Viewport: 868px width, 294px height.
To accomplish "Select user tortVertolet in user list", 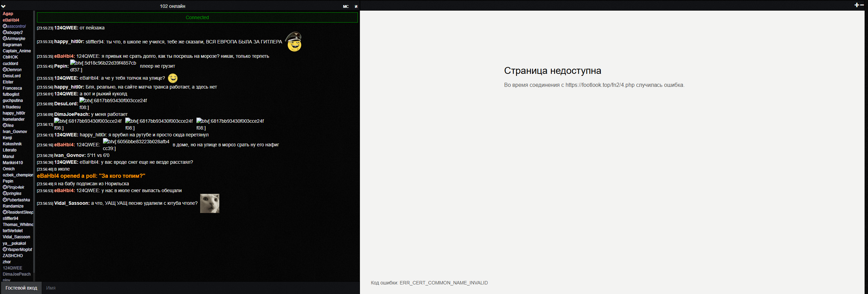I will pos(13,231).
